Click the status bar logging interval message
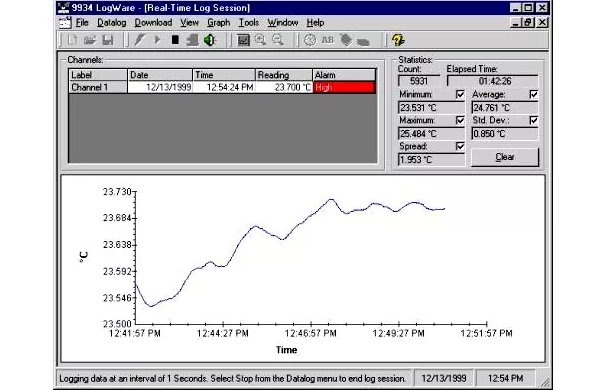600x390 pixels. tap(233, 379)
